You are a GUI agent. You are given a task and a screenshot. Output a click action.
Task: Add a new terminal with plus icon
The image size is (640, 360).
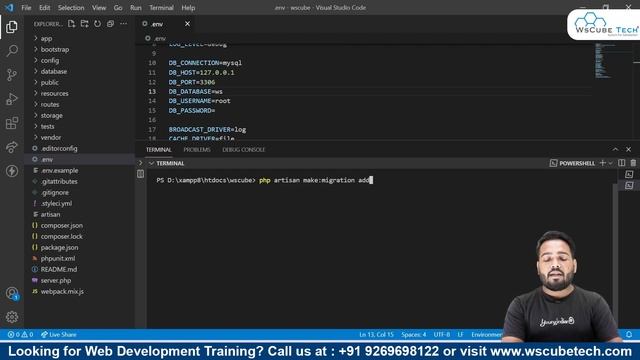click(602, 163)
